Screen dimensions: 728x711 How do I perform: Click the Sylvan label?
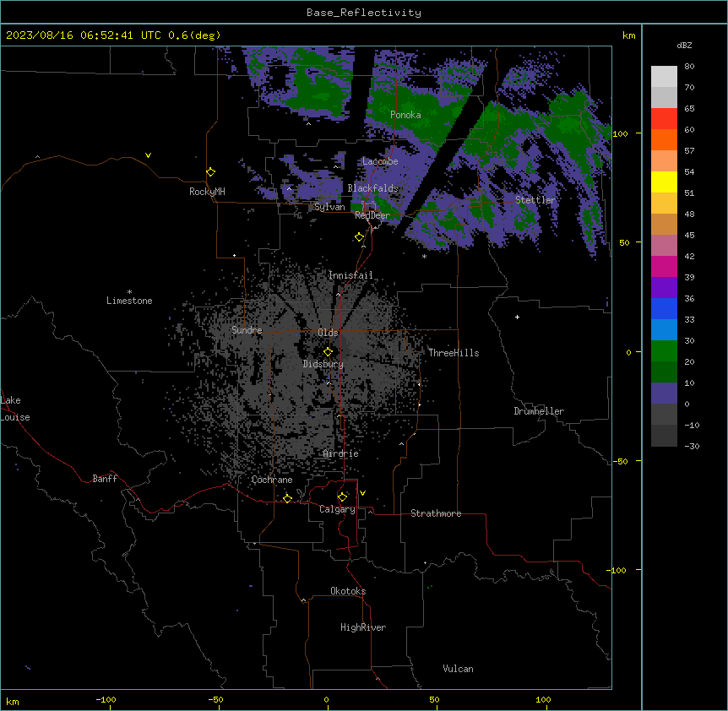tap(329, 207)
